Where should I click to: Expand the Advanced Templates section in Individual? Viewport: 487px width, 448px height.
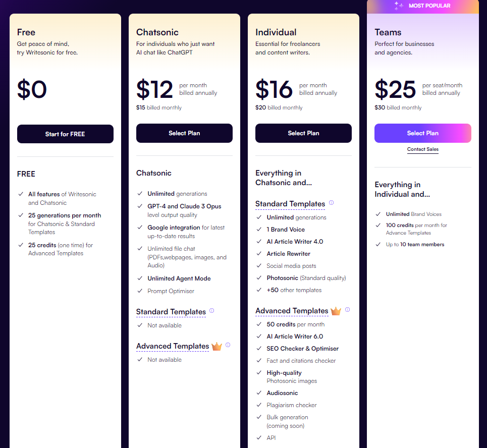click(292, 311)
